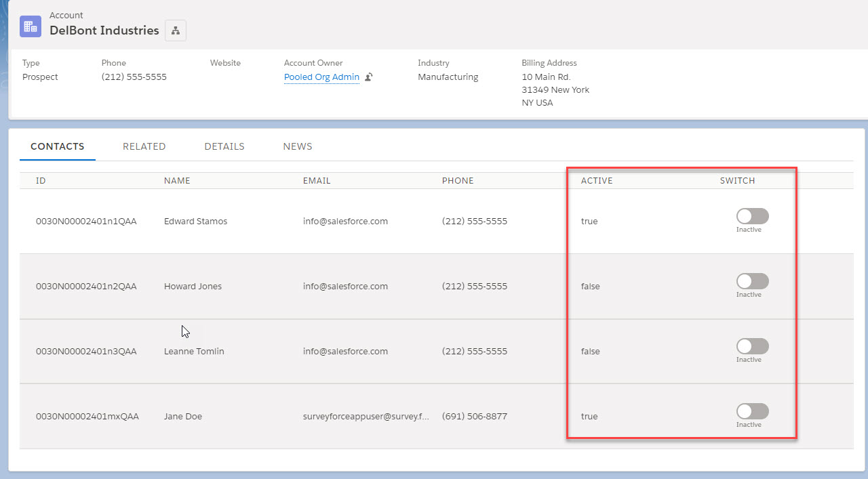Image resolution: width=868 pixels, height=479 pixels.
Task: Click the DelBont Industries account title
Action: click(104, 30)
